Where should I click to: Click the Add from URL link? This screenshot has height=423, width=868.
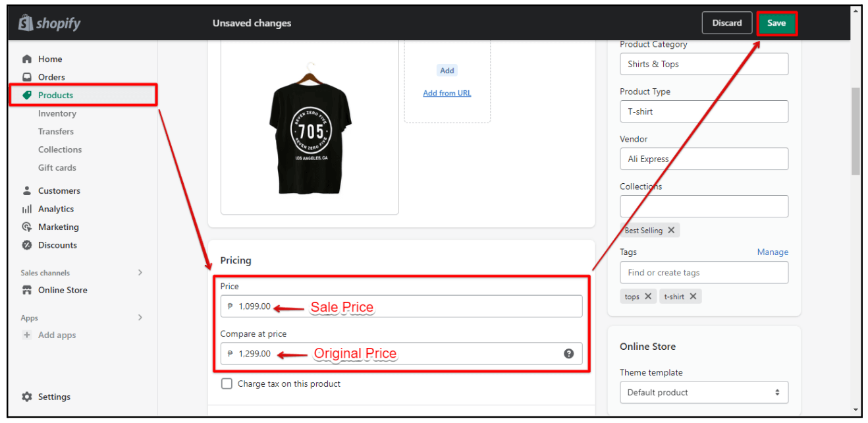click(x=447, y=94)
